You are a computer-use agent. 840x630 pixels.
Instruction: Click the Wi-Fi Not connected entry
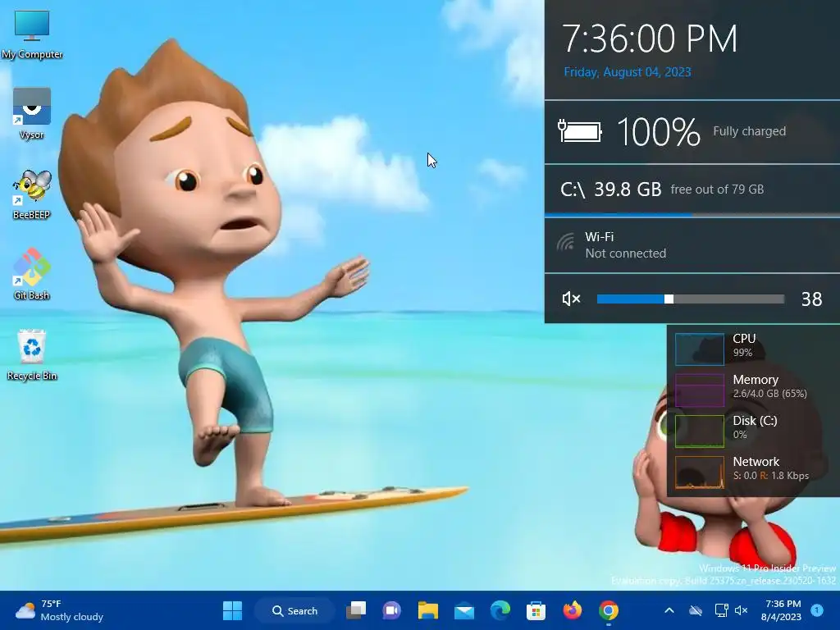tap(692, 244)
